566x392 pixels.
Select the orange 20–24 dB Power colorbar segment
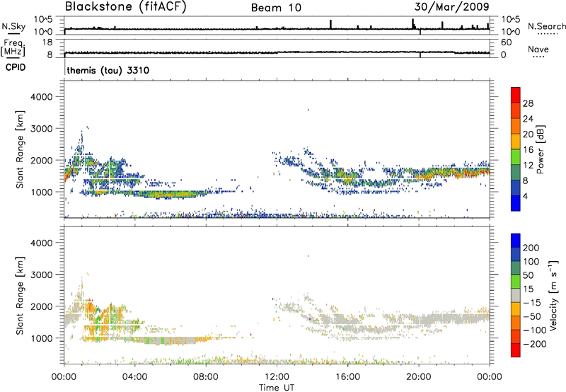pyautogui.click(x=516, y=126)
